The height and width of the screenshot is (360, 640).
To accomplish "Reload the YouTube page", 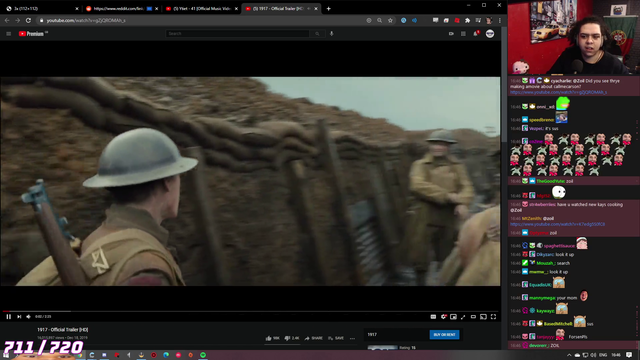I will tap(28, 20).
